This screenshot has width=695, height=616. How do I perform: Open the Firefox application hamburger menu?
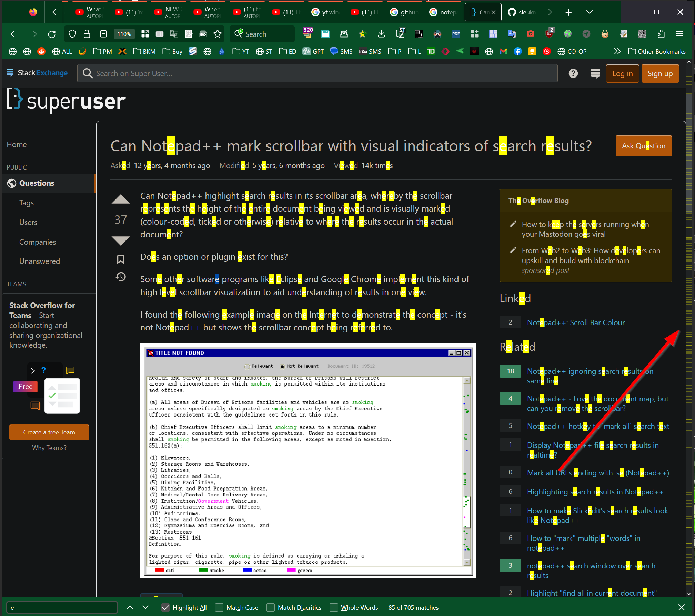pyautogui.click(x=679, y=34)
